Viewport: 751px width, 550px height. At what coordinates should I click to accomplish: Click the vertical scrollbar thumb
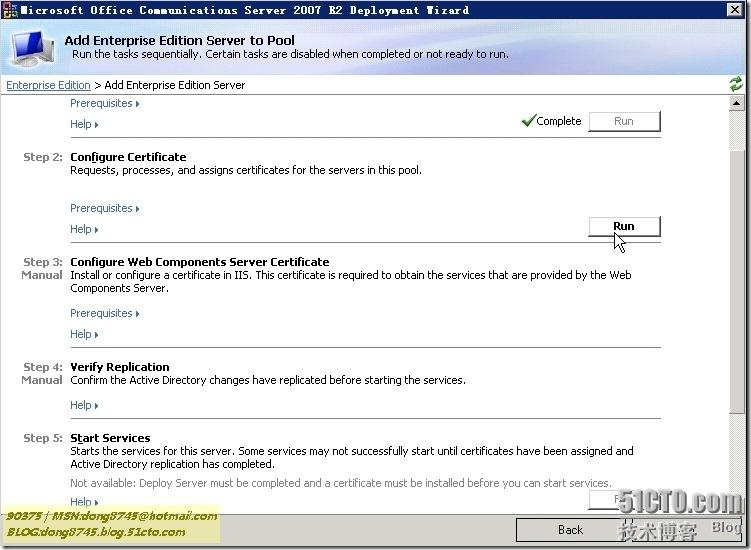pyautogui.click(x=737, y=280)
